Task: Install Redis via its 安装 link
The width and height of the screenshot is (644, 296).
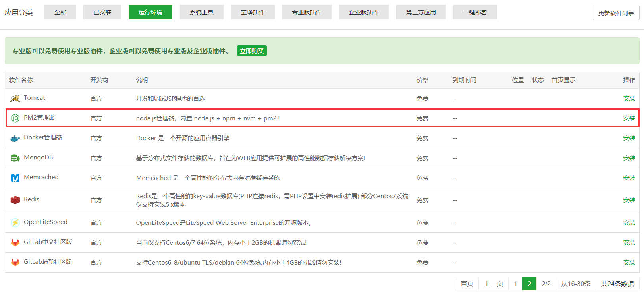Action: pyautogui.click(x=629, y=200)
